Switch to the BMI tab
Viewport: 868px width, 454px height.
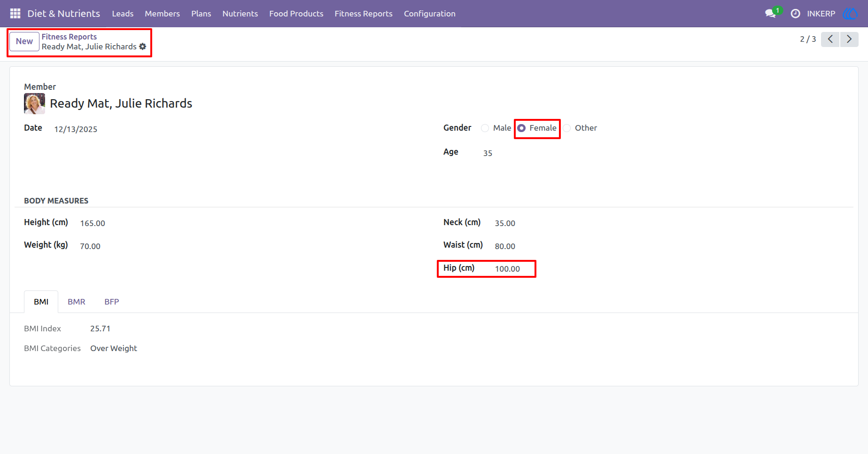[x=41, y=302]
